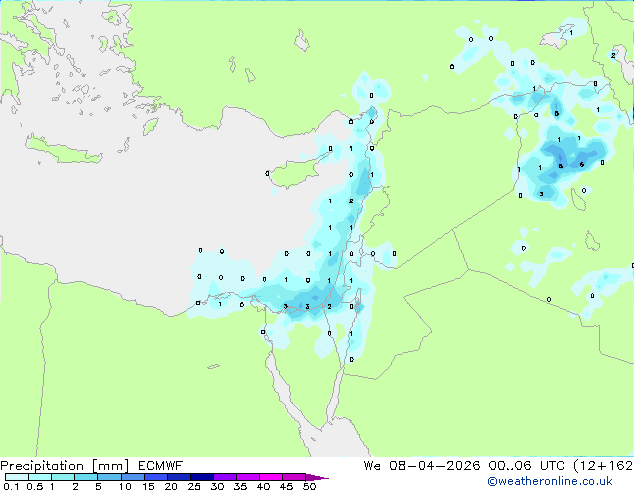Image resolution: width=634 pixels, height=490 pixels.
Task: Click the legend swatch between 35 and 40
Action: (x=247, y=477)
